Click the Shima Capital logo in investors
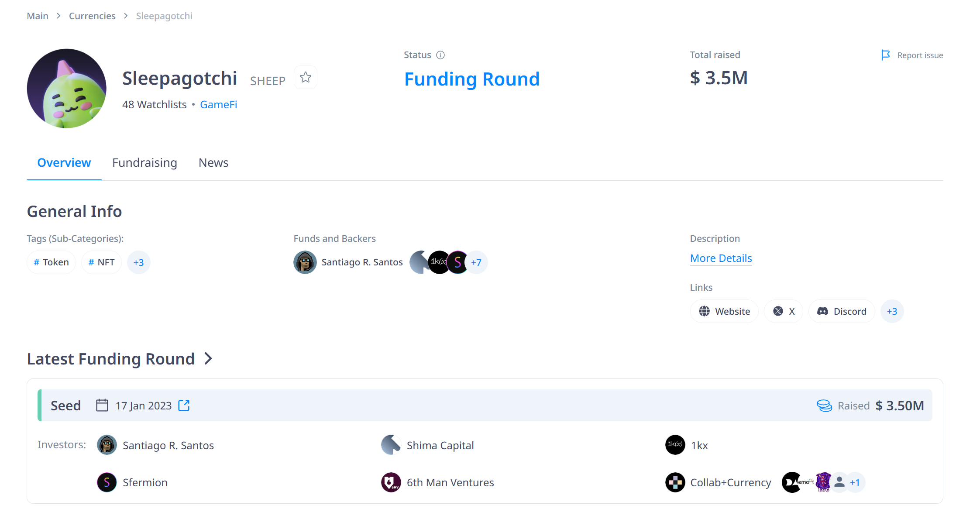This screenshot has width=980, height=519. 391,445
